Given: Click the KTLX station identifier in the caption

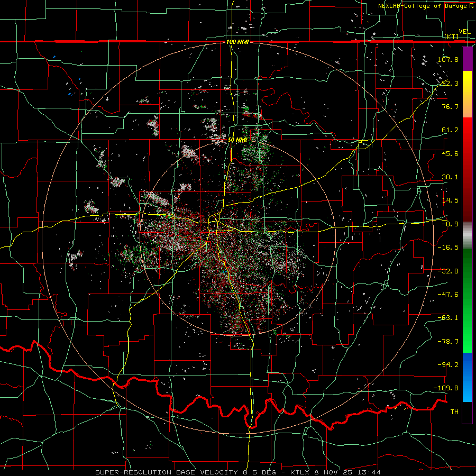Looking at the screenshot, I should (300, 472).
